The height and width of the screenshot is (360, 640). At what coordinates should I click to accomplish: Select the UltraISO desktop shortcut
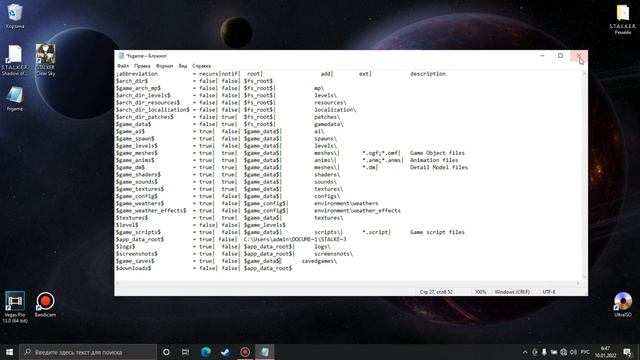pyautogui.click(x=623, y=304)
